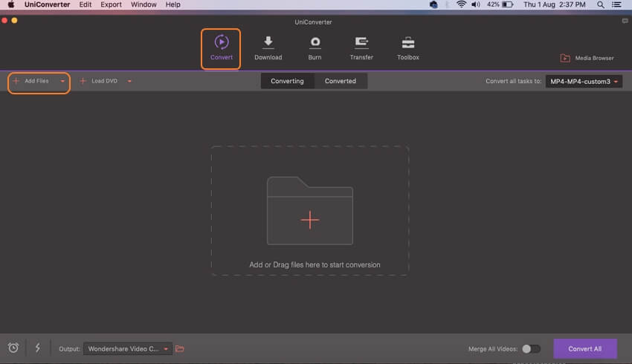Viewport: 632px width, 364px height.
Task: Click the feedback chat icon in title bar
Action: [x=625, y=21]
